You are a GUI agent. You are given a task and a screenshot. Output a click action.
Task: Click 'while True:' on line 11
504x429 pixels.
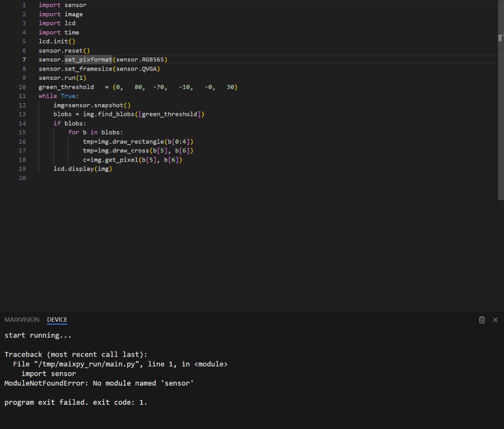(58, 96)
